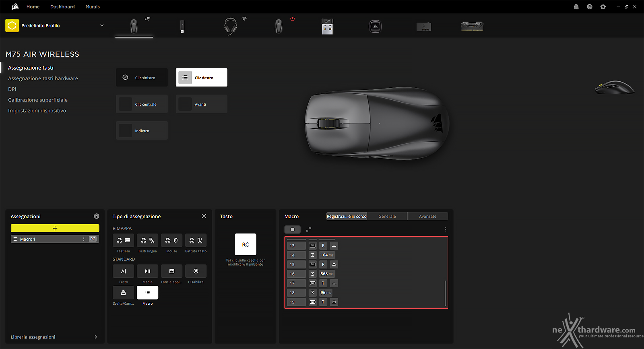Screen dimensions: 644x349
Task: Click the Assegnazioni info icon
Action: (x=97, y=216)
